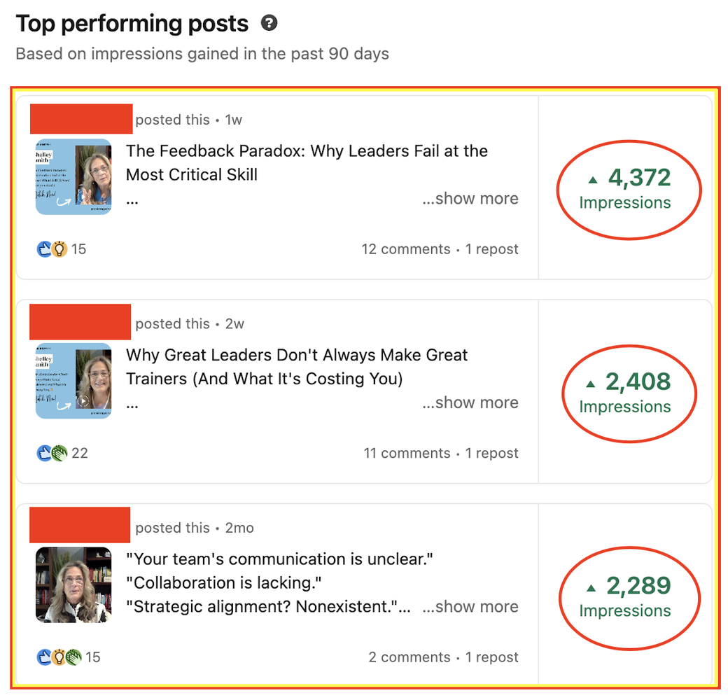Open the Feedback Paradox post thumbnail

(x=73, y=177)
